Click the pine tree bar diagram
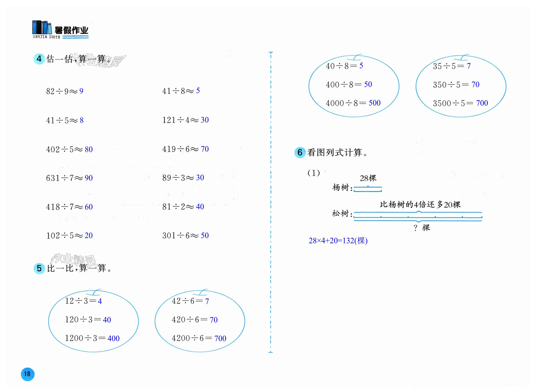 coord(418,216)
